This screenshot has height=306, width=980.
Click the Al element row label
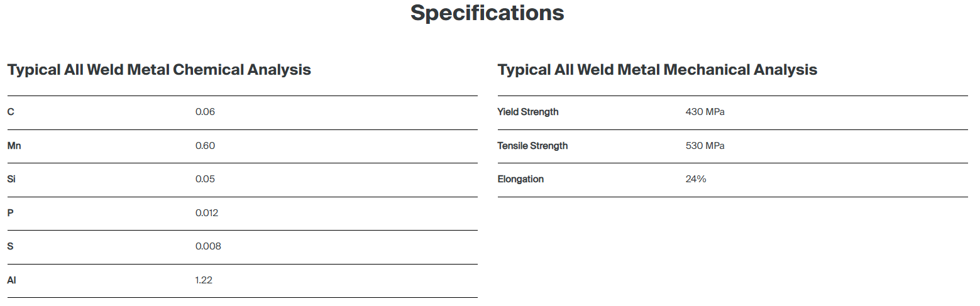(x=11, y=280)
